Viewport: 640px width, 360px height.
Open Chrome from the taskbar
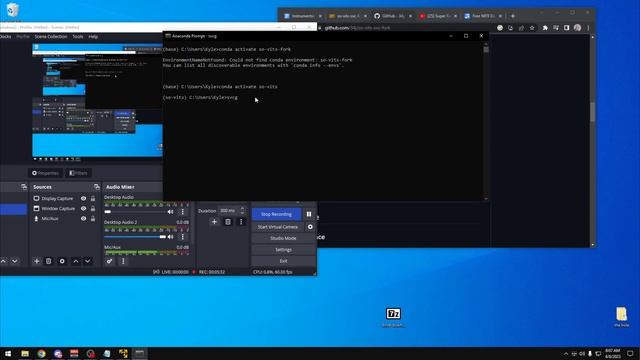(x=41, y=353)
